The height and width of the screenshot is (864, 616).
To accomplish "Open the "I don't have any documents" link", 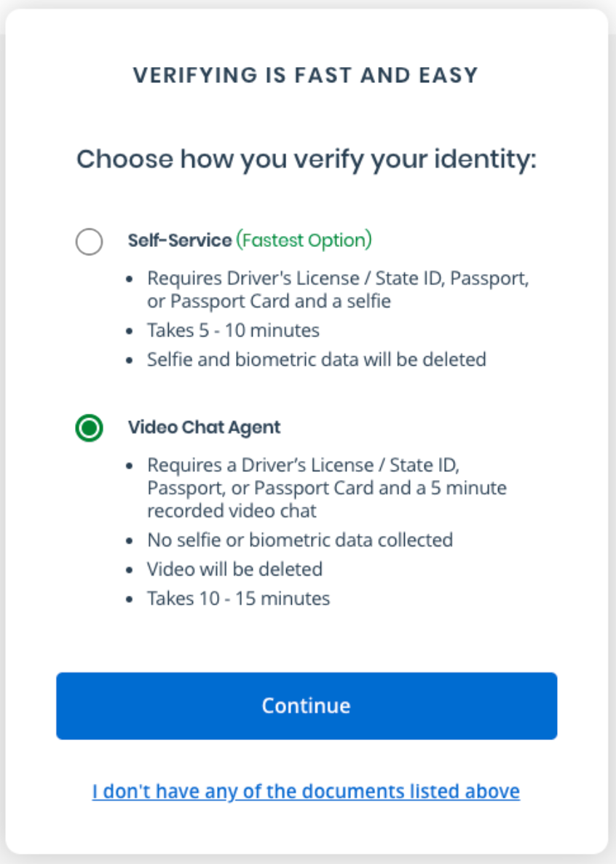I will (x=306, y=791).
